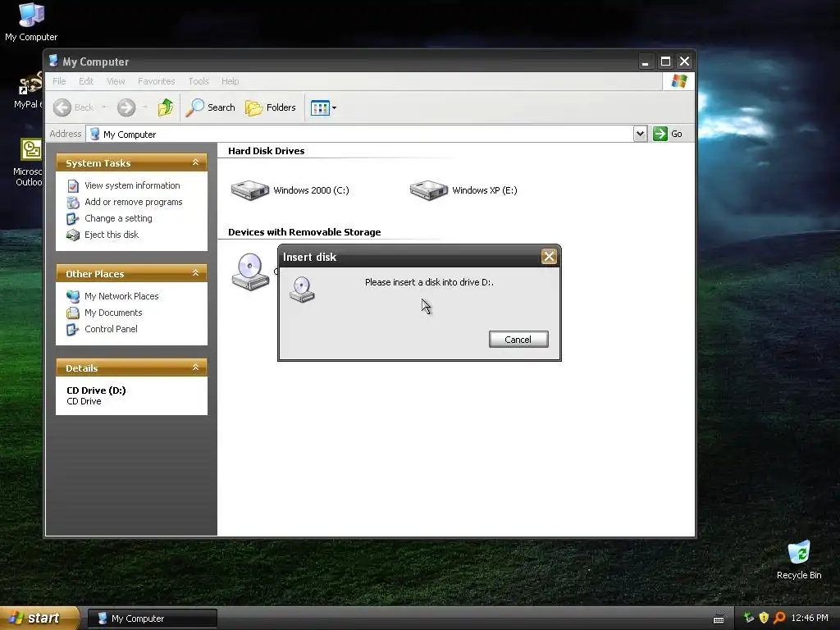Open My Documents link

click(x=113, y=313)
